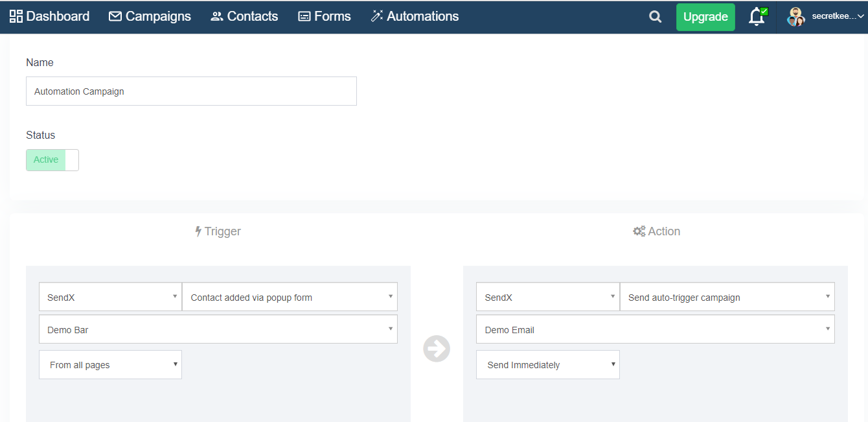Screen dimensions: 868x422
Task: Click the Action section heading
Action: tap(657, 231)
